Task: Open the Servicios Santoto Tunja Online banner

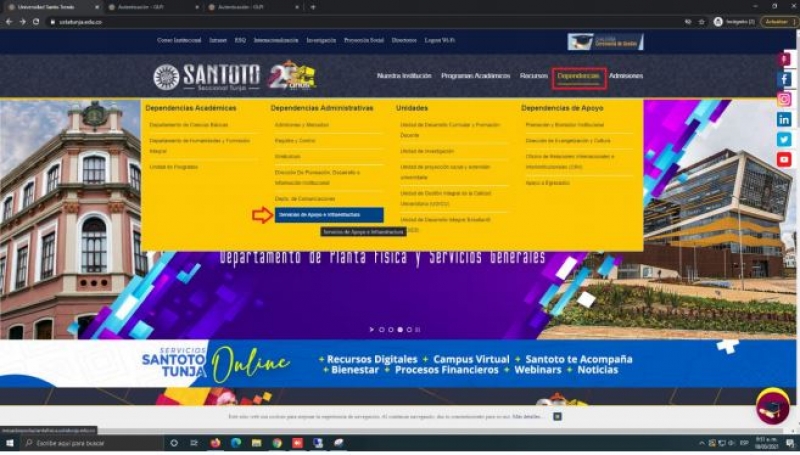Action: pyautogui.click(x=400, y=364)
